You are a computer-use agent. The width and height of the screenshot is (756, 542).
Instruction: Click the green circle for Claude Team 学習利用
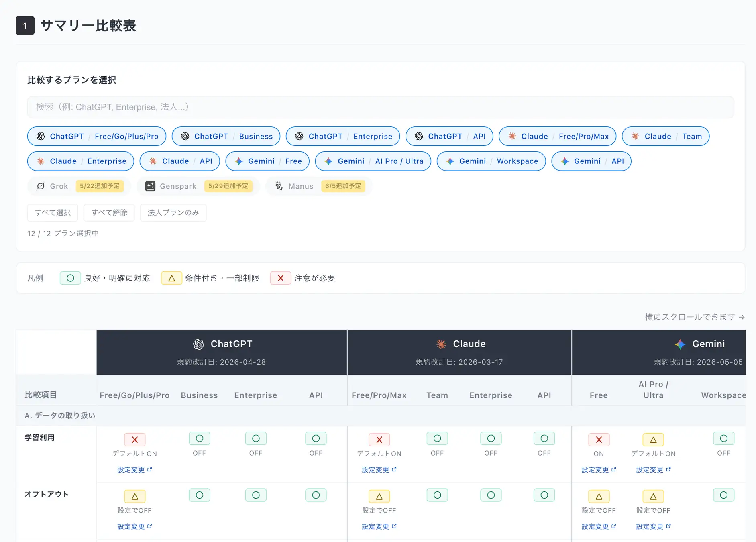tap(437, 438)
